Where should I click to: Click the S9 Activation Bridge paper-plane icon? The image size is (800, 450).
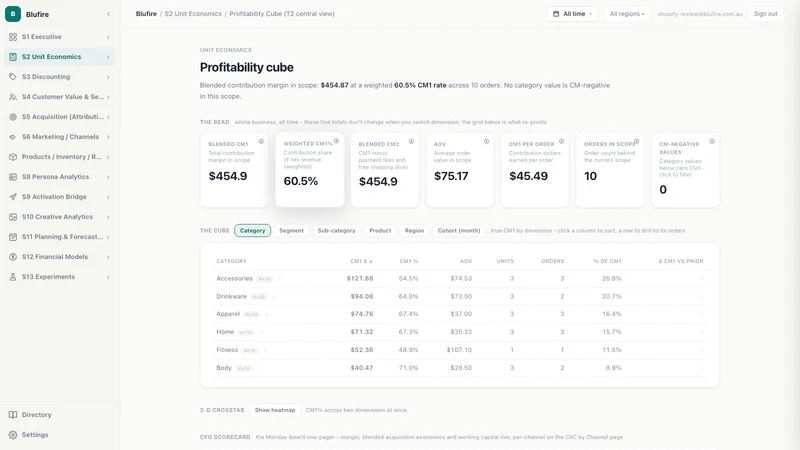(13, 197)
